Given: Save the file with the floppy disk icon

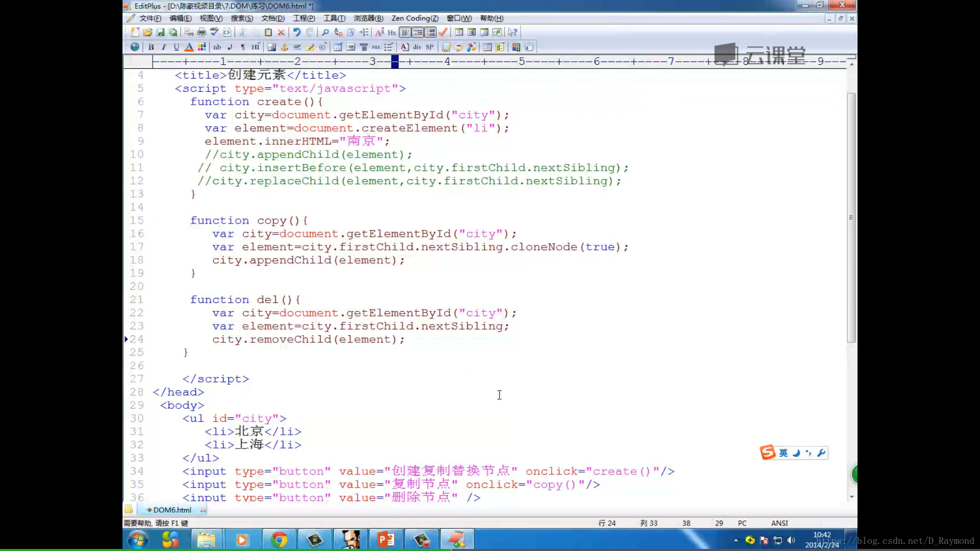Looking at the screenshot, I should click(x=160, y=32).
